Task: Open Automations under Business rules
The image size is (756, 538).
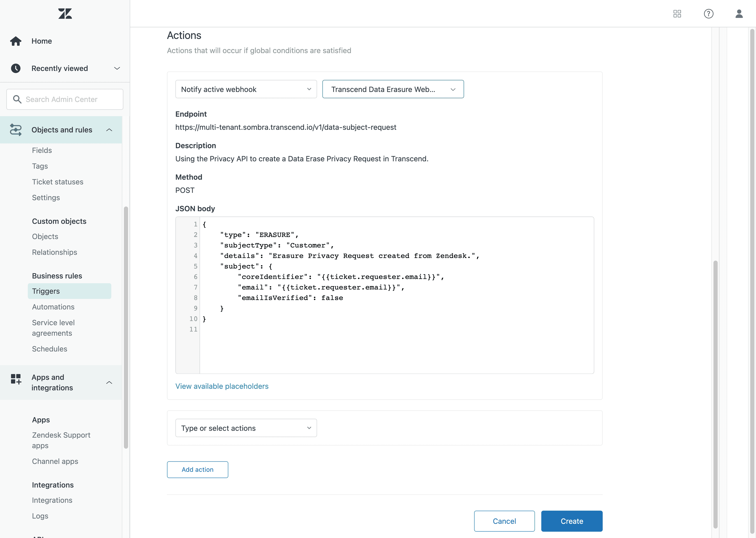Action: tap(53, 307)
